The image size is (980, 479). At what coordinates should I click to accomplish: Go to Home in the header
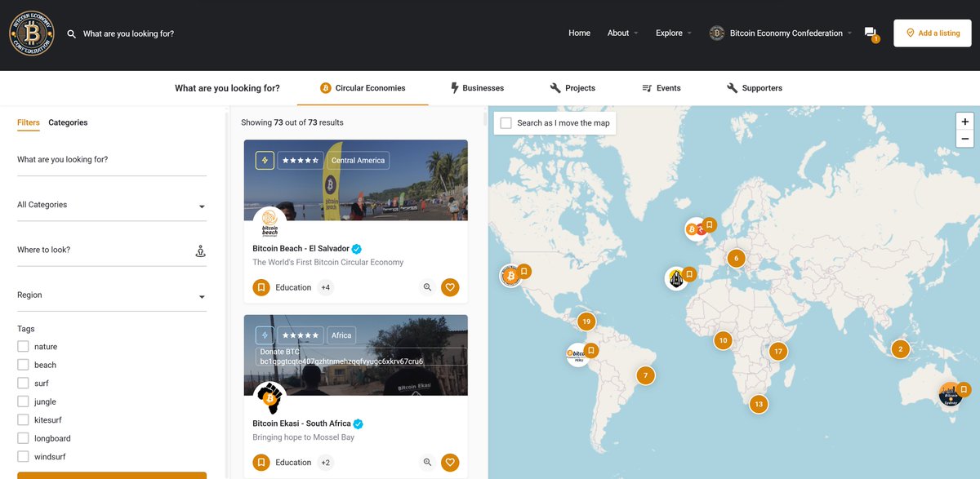(x=579, y=33)
